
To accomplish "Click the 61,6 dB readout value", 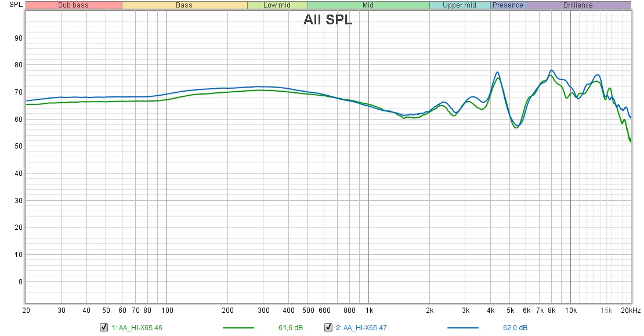I will click(290, 328).
